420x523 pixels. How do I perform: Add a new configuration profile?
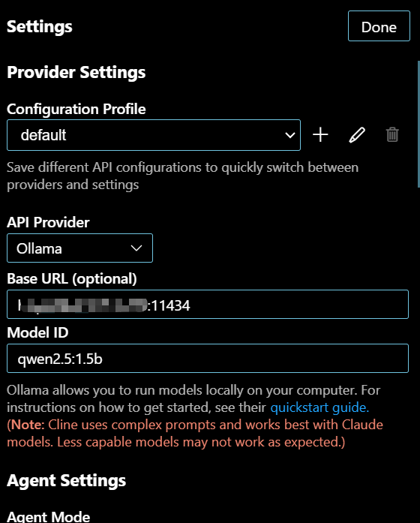tap(320, 135)
